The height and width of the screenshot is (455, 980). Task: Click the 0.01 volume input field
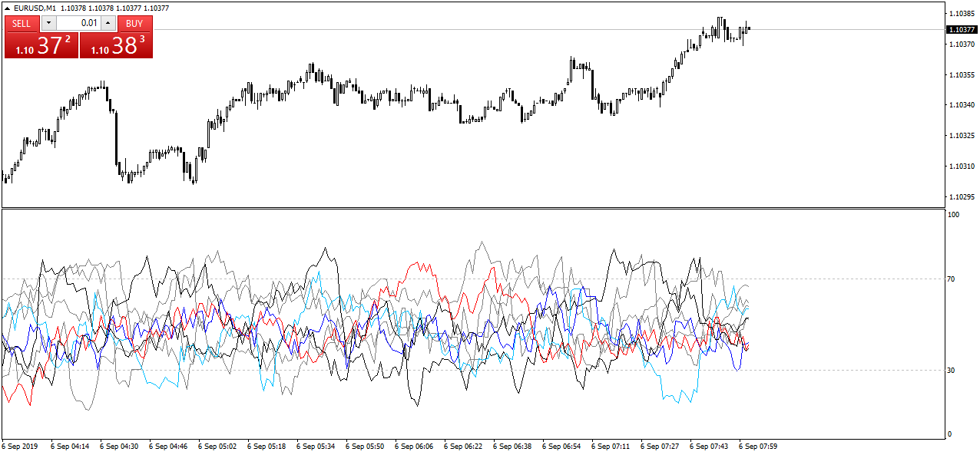(78, 23)
